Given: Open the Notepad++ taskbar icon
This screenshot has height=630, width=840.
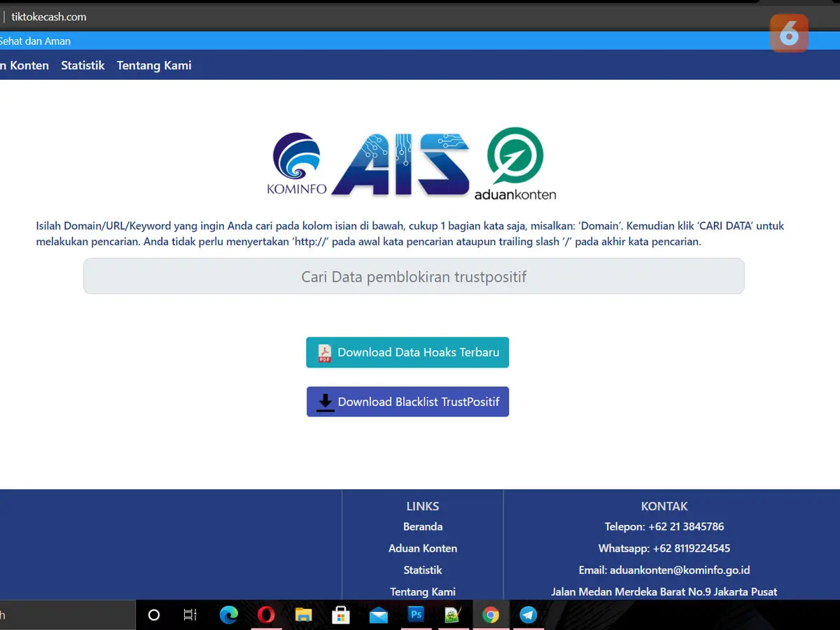Looking at the screenshot, I should (x=454, y=615).
